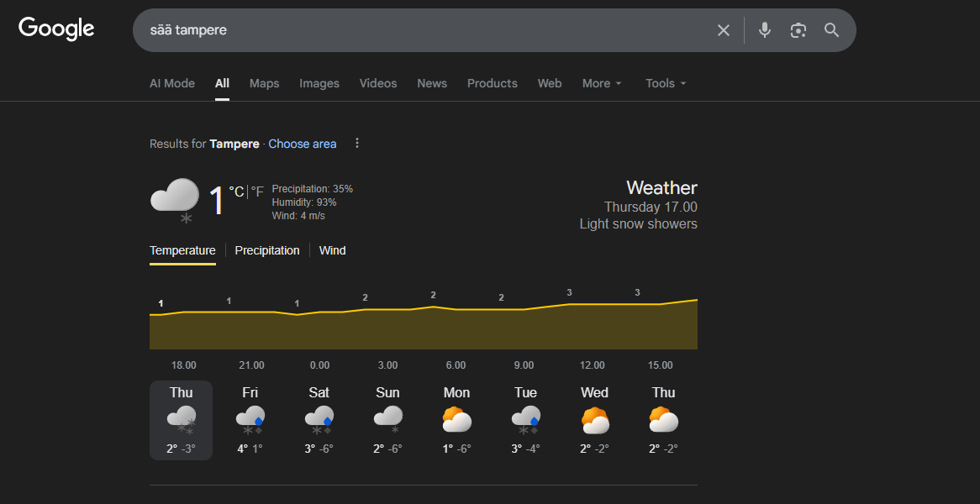Click the current weather snow cloud icon
980x504 pixels.
[x=174, y=201]
